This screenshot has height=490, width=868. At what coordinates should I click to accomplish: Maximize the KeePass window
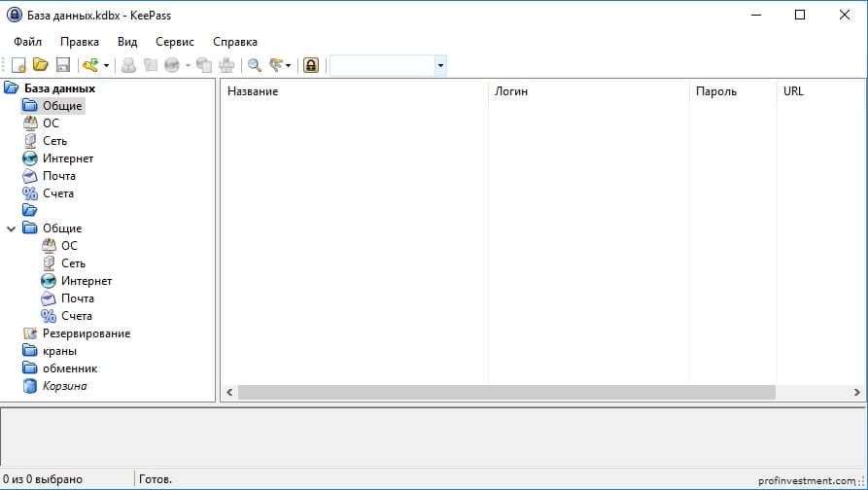[x=800, y=15]
